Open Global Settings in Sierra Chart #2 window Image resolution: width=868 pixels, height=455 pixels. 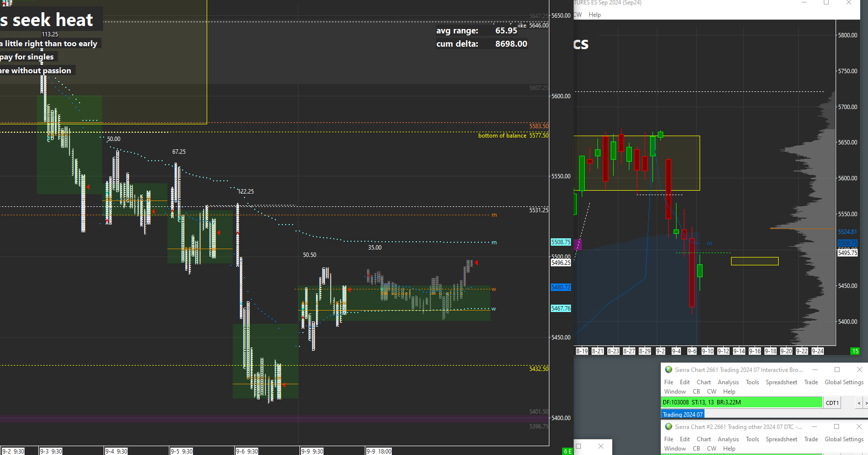click(844, 439)
